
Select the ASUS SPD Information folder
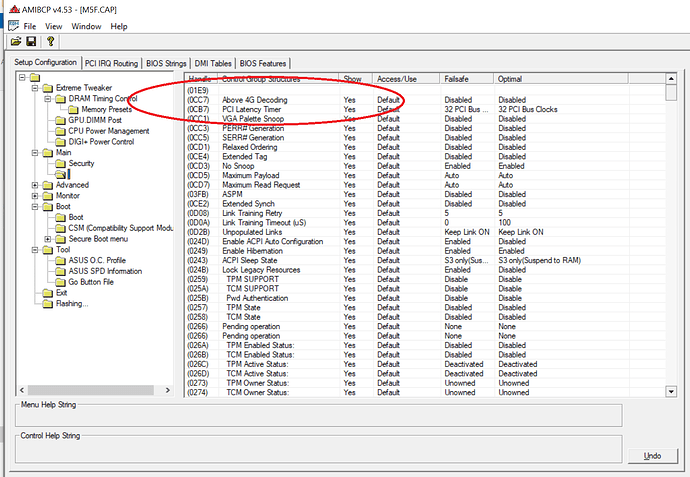(99, 271)
